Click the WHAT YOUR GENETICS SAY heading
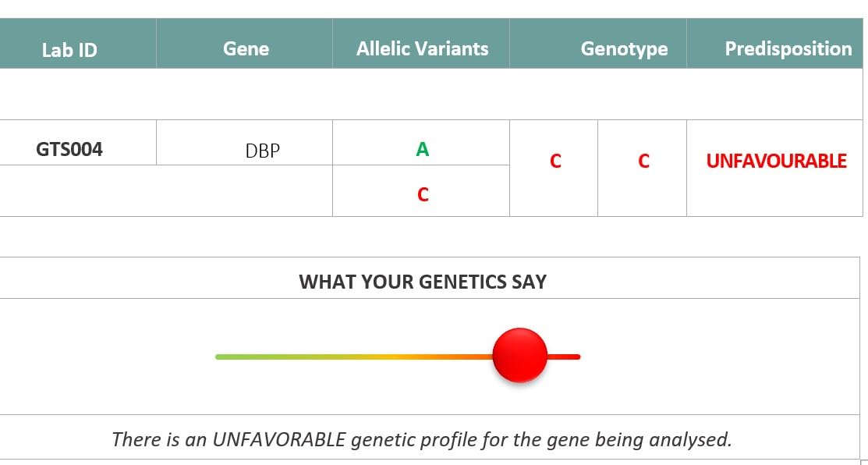868x465 pixels. (423, 282)
